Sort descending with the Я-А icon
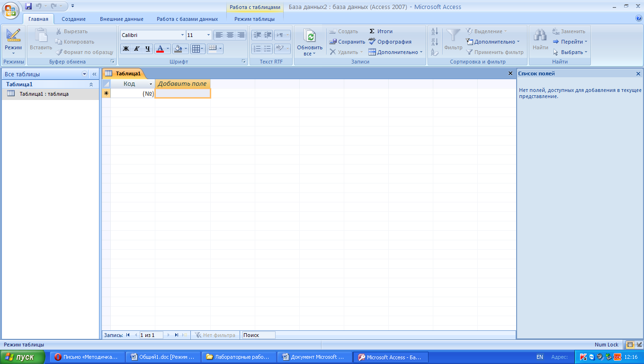644x364 pixels. coord(435,42)
